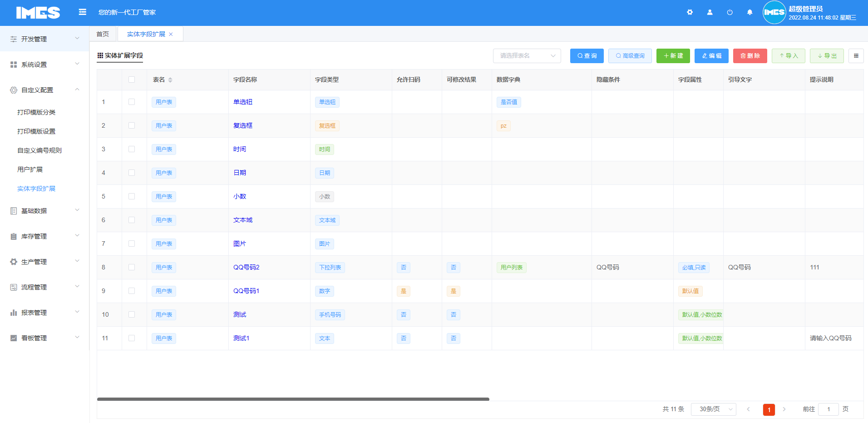This screenshot has height=423, width=868.
Task: Click the 流程管理 icon
Action: 14,287
